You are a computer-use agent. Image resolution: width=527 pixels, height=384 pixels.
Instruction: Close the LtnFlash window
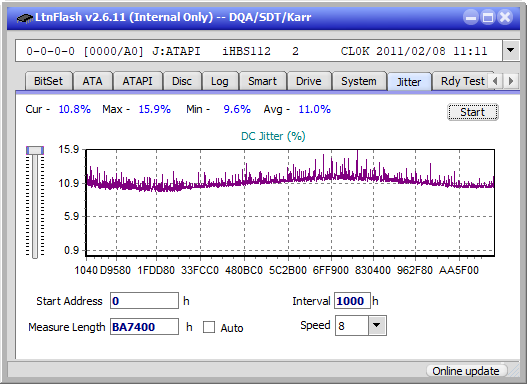(505, 17)
